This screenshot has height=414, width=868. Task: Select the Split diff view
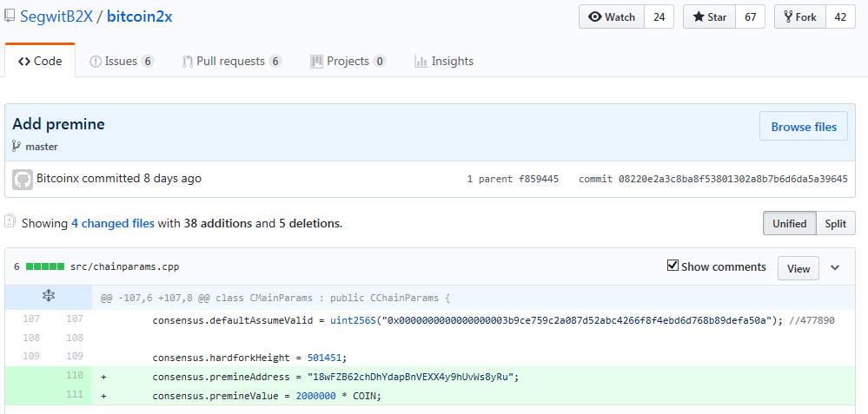[x=835, y=223]
